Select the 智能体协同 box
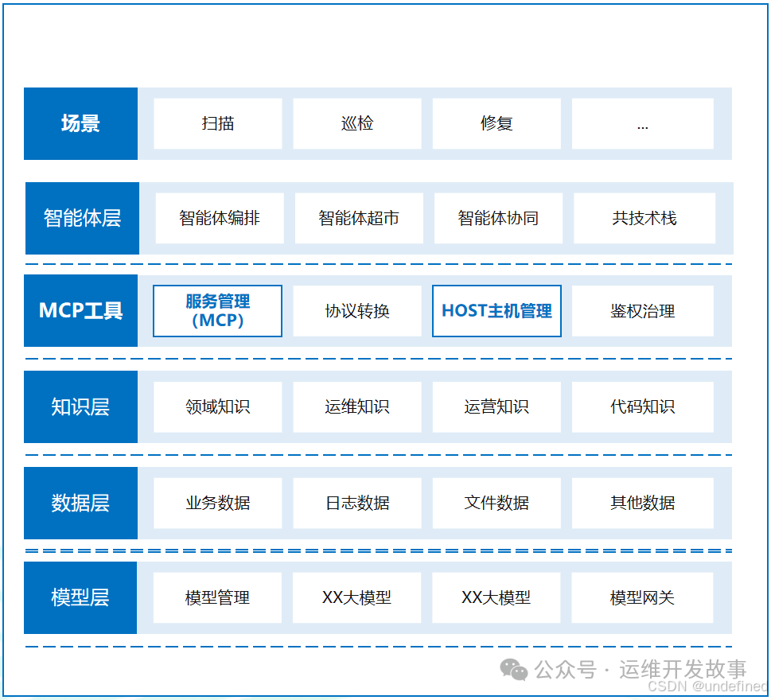Image resolution: width=771 pixels, height=700 pixels. click(499, 218)
